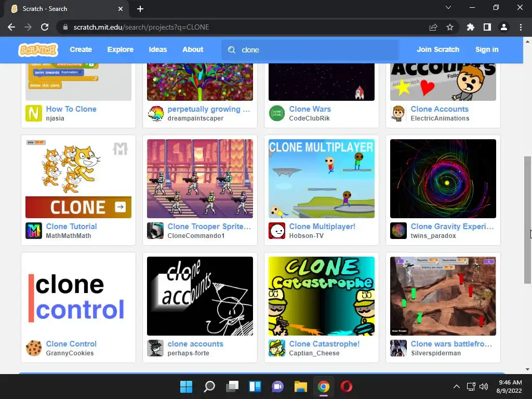The width and height of the screenshot is (532, 399).
Task: Click the Clone Gravity spiral thumbnail
Action: 443,179
